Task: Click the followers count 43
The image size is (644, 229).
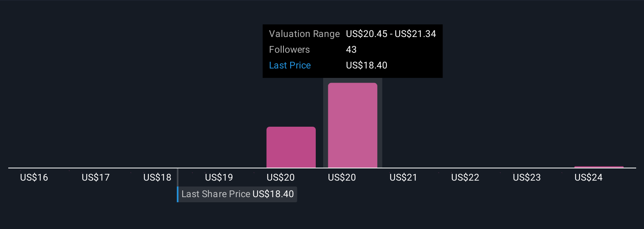Action: (x=351, y=50)
